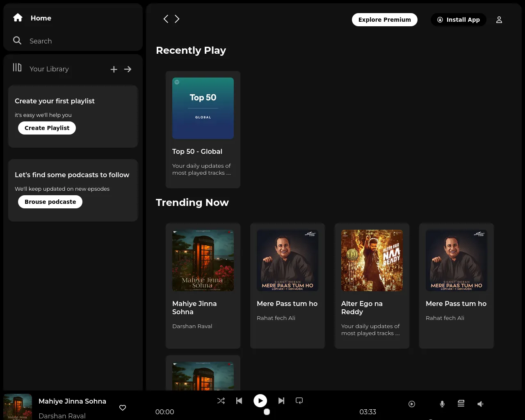This screenshot has width=525, height=420.
Task: Go back with the left chevron
Action: click(166, 19)
